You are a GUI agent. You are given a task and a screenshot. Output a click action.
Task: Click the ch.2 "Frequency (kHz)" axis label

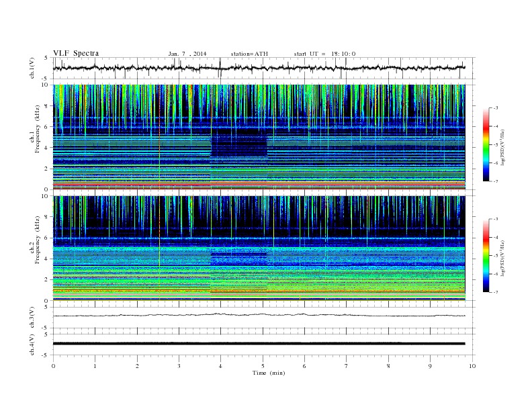pos(38,240)
